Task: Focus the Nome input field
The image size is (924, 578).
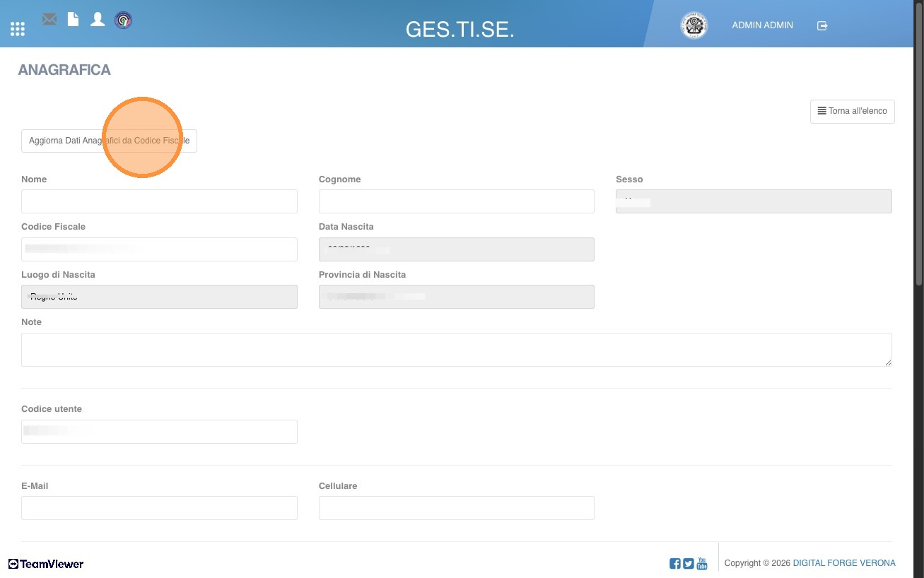Action: point(159,201)
